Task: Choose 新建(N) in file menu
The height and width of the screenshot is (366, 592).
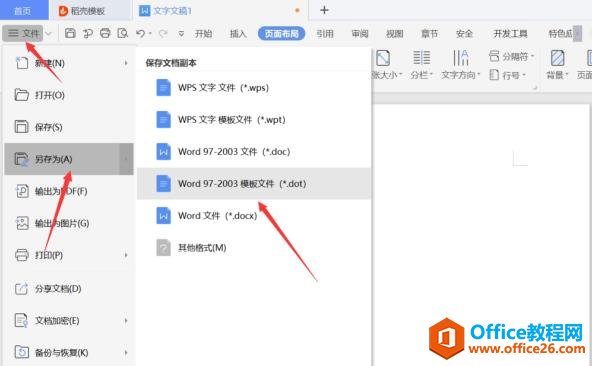Action: coord(69,63)
